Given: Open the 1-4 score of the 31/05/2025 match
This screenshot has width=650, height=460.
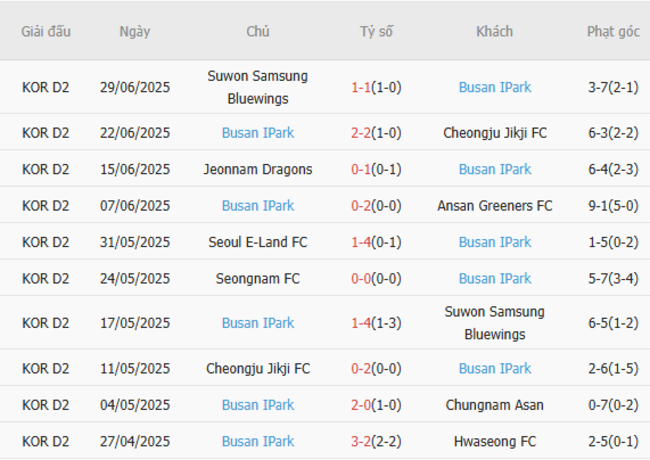Looking at the screenshot, I should click(362, 242).
